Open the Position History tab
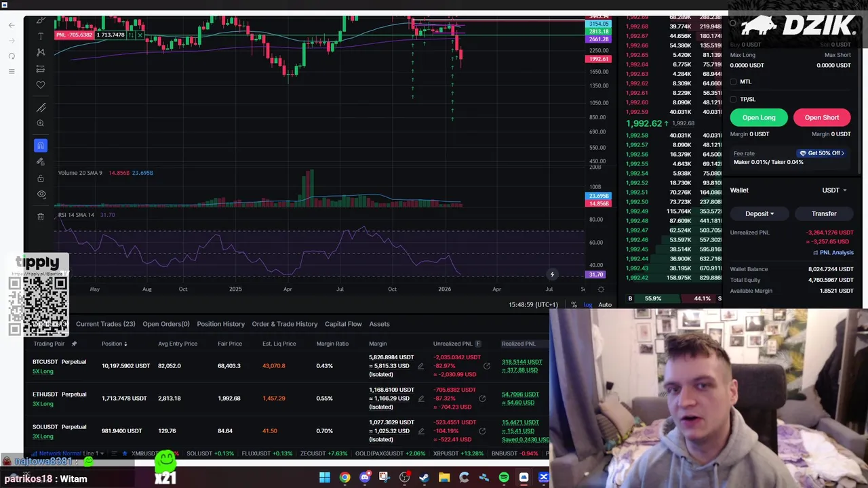This screenshot has width=868, height=488. (x=220, y=324)
